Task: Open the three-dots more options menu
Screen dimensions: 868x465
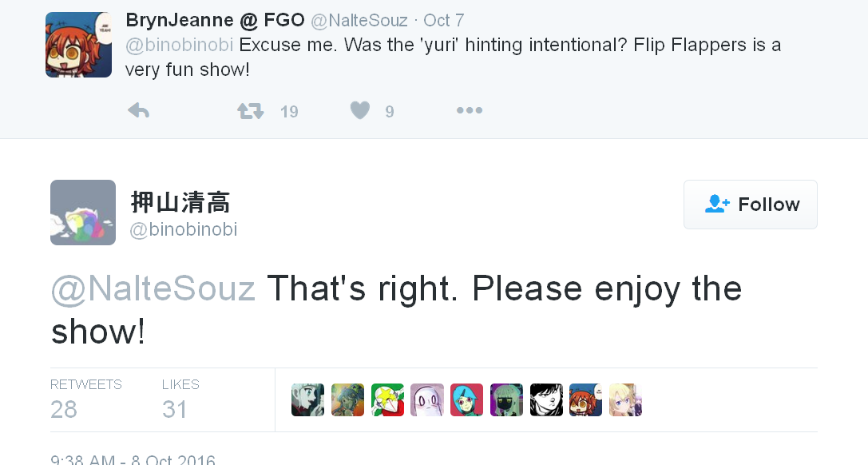Action: 469,111
